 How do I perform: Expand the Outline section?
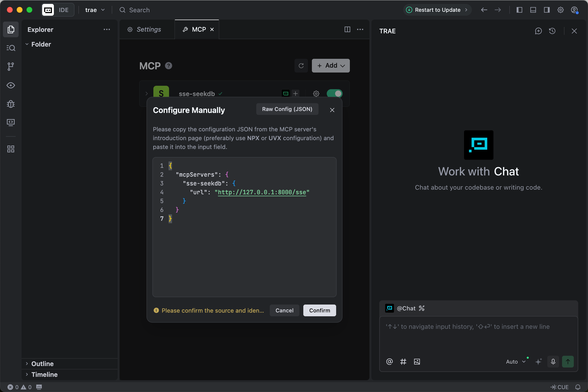click(42, 364)
